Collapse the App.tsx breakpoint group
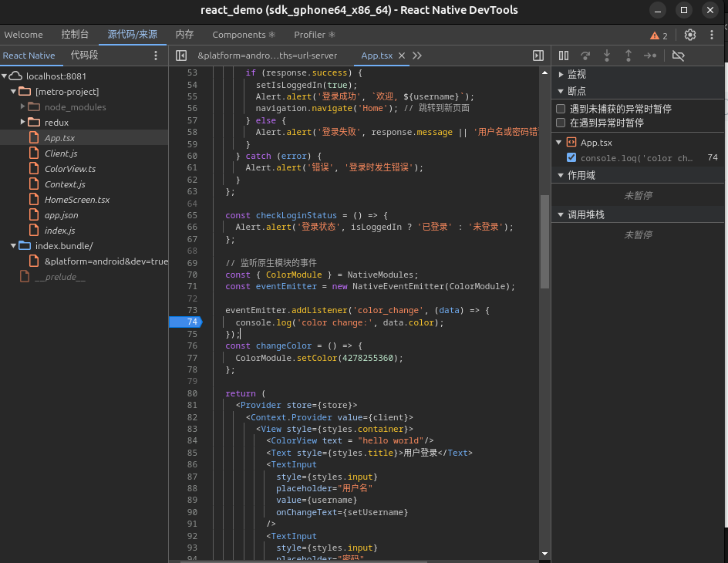 tap(559, 143)
